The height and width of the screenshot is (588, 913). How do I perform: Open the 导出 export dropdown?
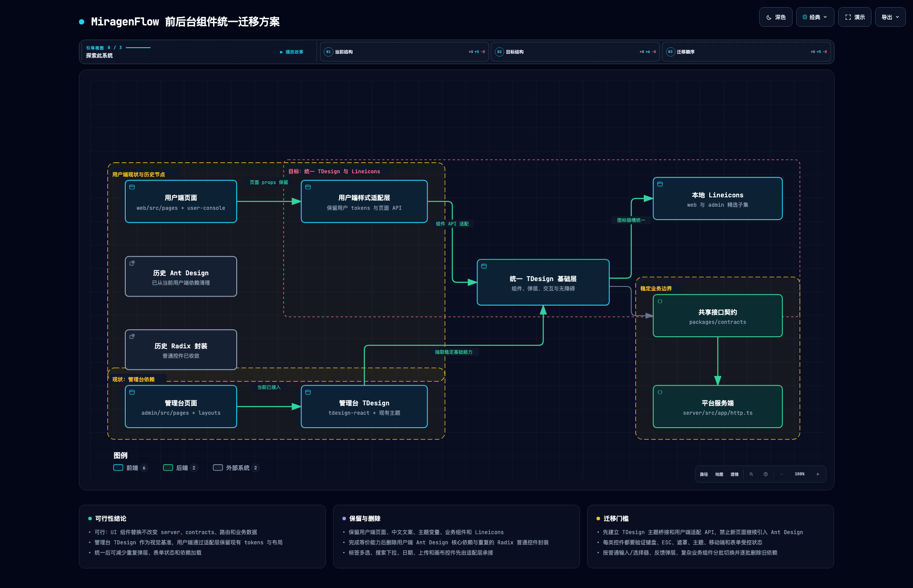click(x=890, y=17)
